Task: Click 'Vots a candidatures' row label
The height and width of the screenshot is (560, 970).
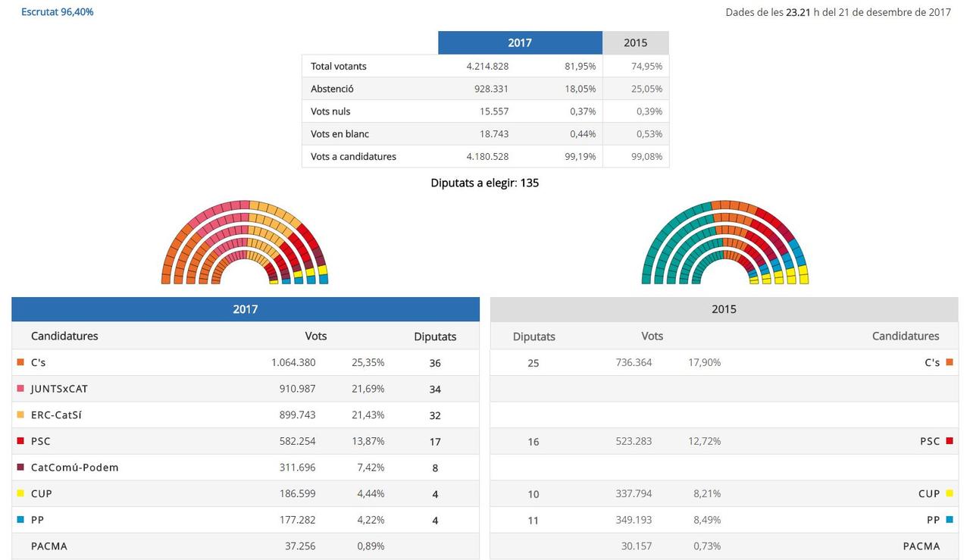Action: (353, 157)
